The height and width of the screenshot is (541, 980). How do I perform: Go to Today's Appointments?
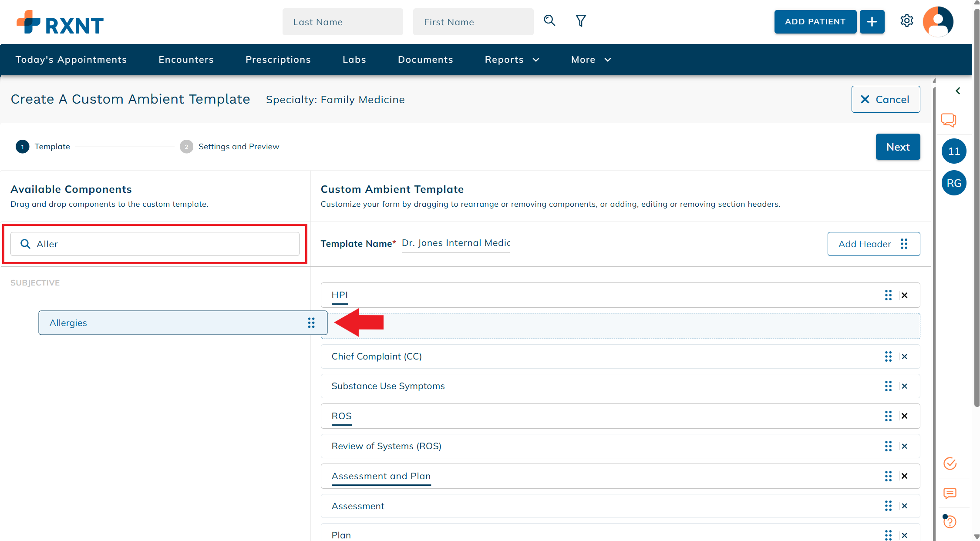(71, 60)
